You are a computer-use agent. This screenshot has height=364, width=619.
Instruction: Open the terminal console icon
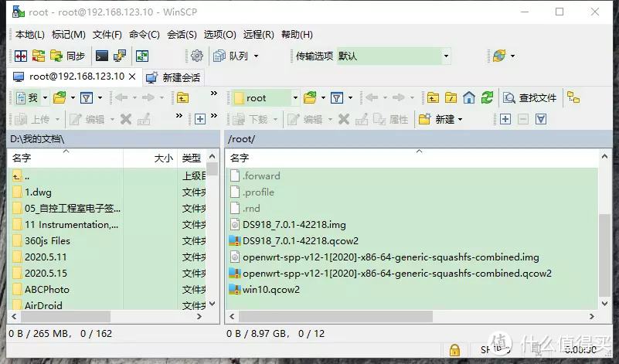point(102,56)
